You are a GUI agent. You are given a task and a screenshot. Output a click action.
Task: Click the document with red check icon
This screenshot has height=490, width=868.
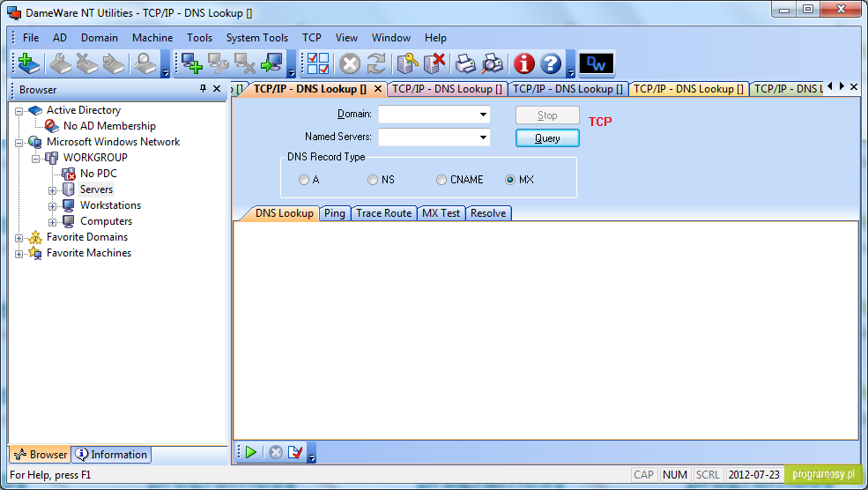click(x=295, y=452)
